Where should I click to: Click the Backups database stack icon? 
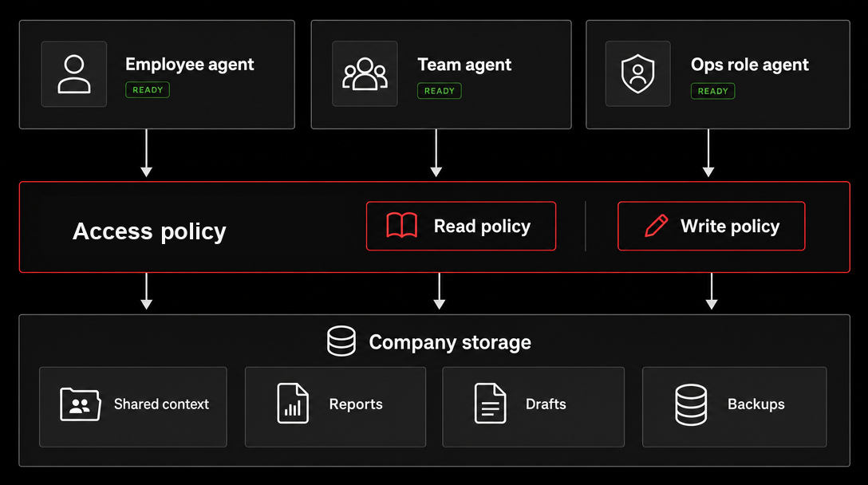click(691, 404)
